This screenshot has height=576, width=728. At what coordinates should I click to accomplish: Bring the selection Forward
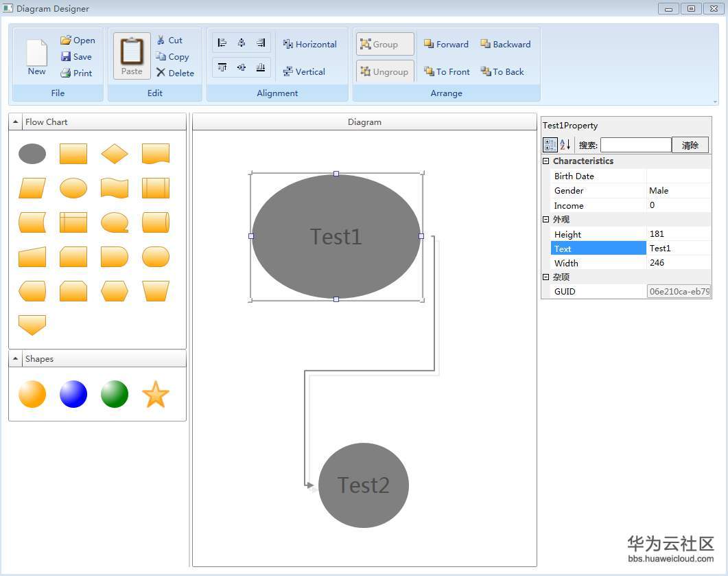(x=446, y=44)
